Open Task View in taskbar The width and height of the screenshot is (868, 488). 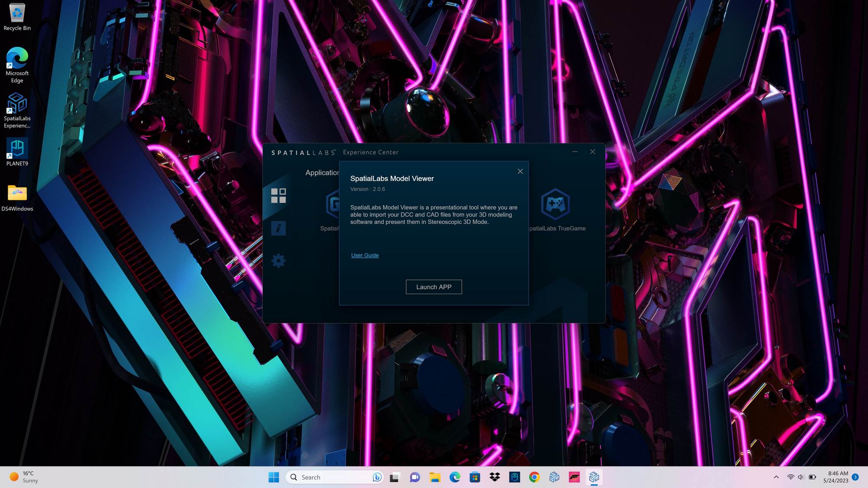click(x=394, y=477)
